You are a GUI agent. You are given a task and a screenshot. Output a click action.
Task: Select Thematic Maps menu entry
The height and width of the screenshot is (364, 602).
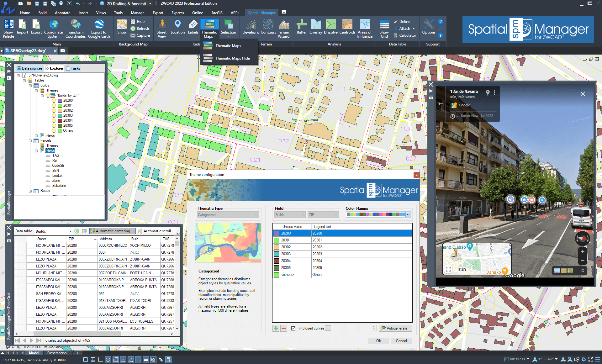229,46
